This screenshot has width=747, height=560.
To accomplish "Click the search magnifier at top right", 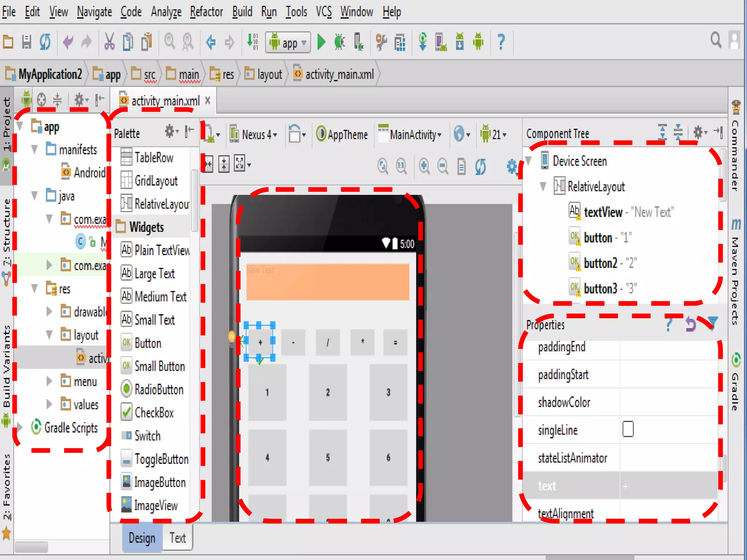I will (x=716, y=40).
